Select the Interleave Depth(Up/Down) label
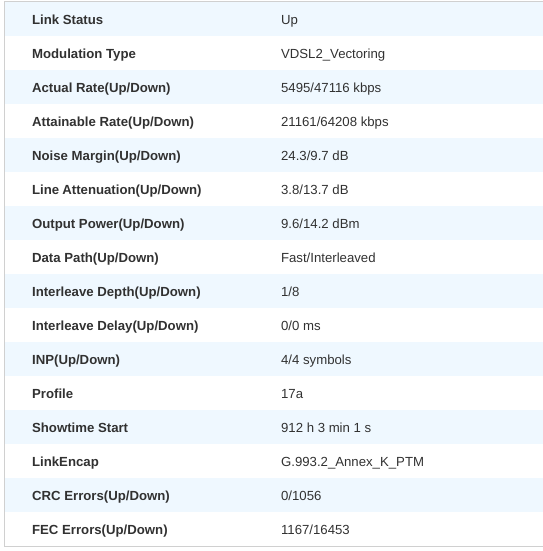The image size is (543, 551). [x=116, y=292]
